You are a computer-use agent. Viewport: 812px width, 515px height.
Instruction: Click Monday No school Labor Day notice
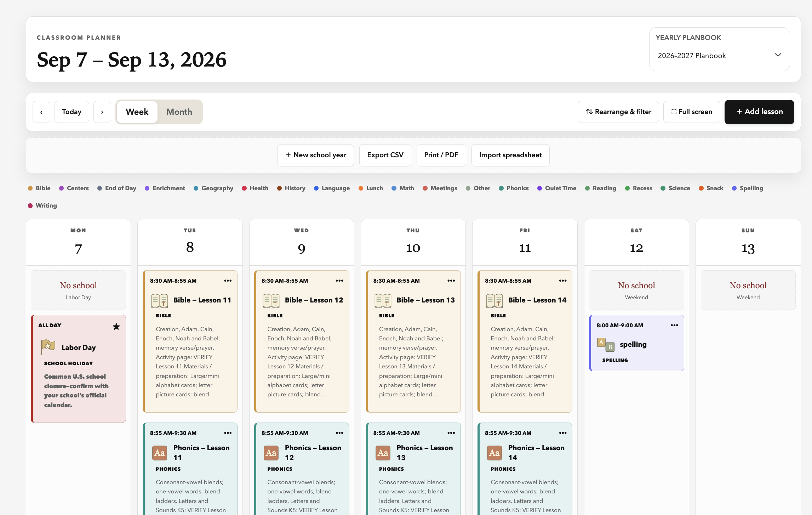tap(79, 290)
